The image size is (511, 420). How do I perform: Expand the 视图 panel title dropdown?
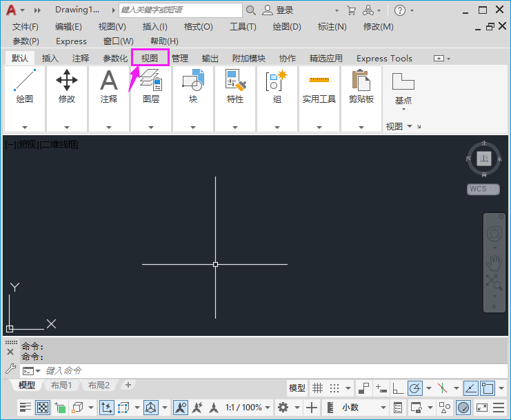tap(410, 126)
